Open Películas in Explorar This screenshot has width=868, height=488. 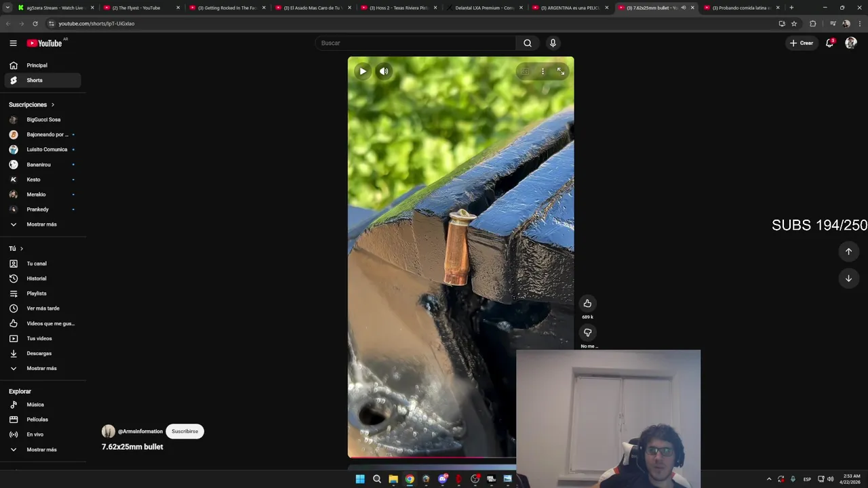(x=43, y=420)
